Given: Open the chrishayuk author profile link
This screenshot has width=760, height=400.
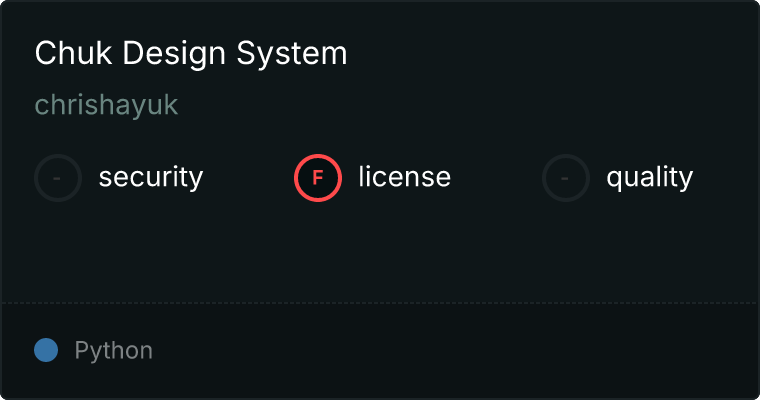Looking at the screenshot, I should click(x=106, y=105).
